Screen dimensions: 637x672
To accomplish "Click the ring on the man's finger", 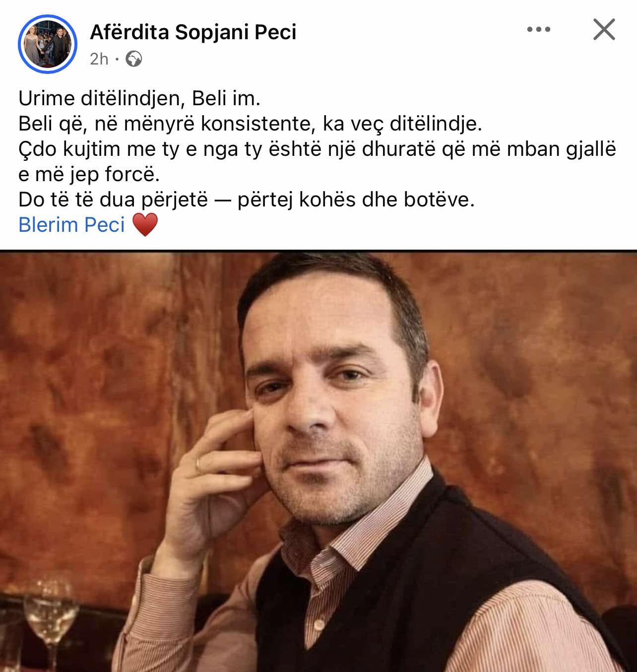I will (199, 465).
